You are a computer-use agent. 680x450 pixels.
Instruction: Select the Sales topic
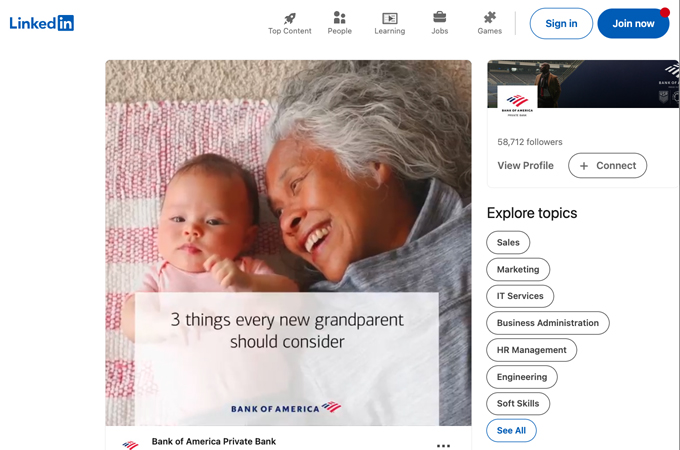508,242
